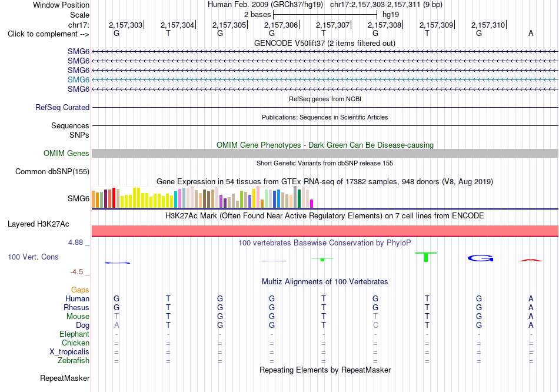Click position label 2,157,303

[x=125, y=25]
